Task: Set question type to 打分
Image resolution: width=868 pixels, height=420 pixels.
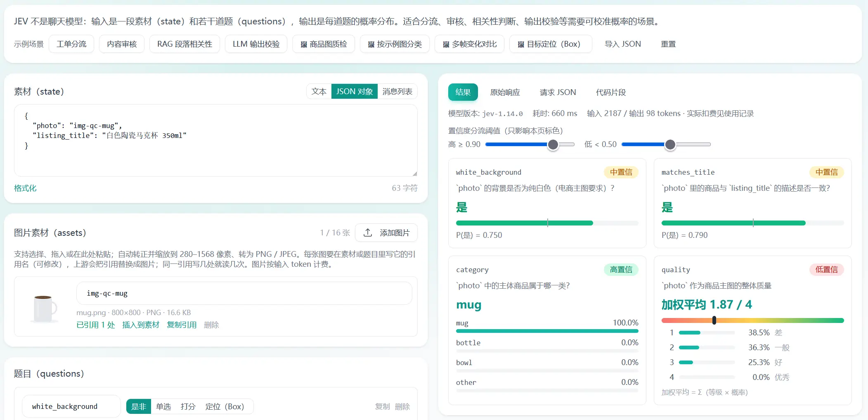Action: pos(188,406)
